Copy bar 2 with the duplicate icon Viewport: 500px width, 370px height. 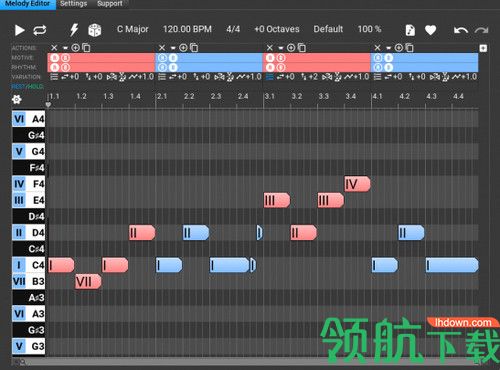coord(194,48)
